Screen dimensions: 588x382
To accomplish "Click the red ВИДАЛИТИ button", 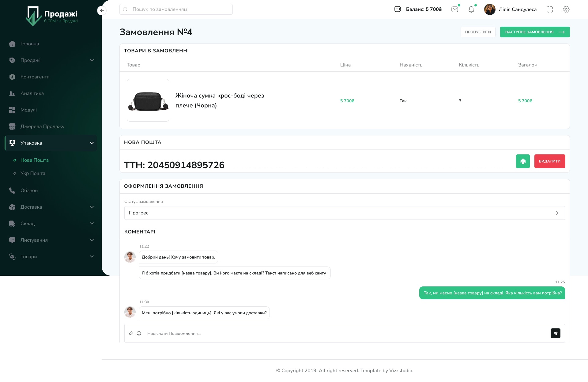I will [x=550, y=161].
